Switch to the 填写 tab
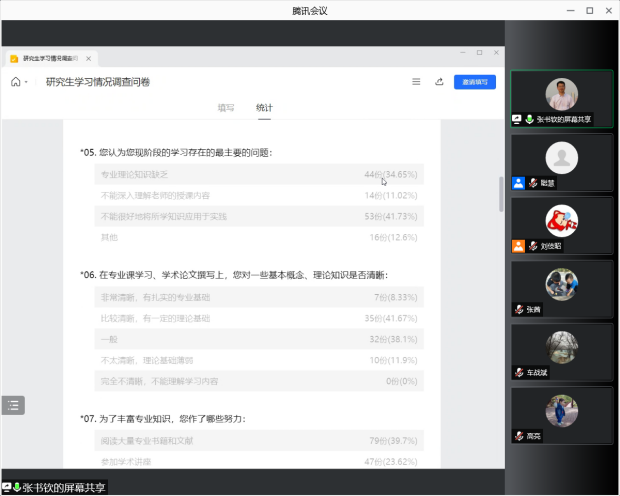 point(226,107)
